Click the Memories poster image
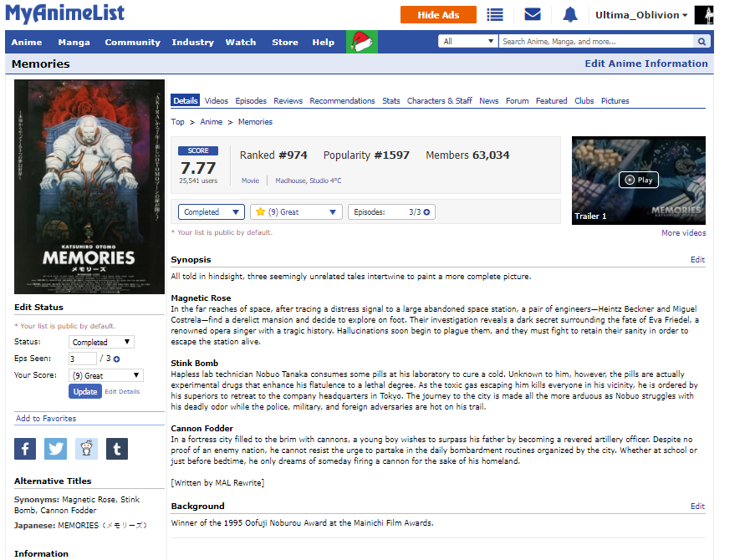The image size is (750, 560). click(x=89, y=186)
